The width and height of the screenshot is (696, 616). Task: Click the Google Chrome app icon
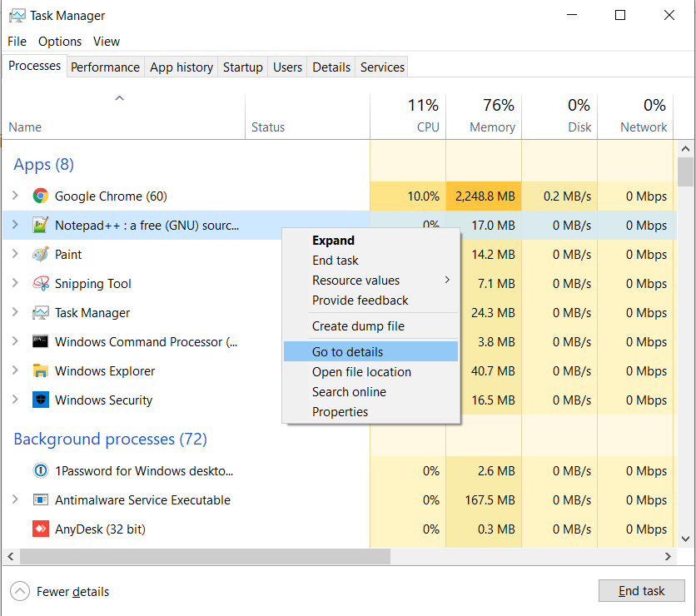[x=41, y=196]
